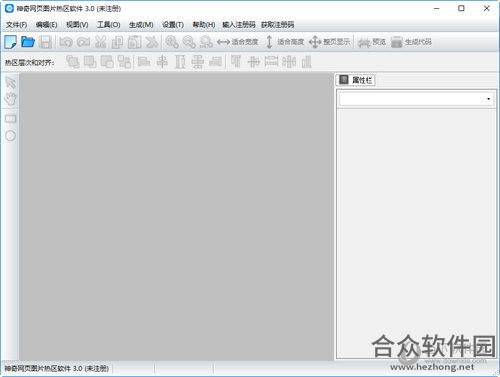
Task: Redo the last undone action
Action: click(83, 42)
